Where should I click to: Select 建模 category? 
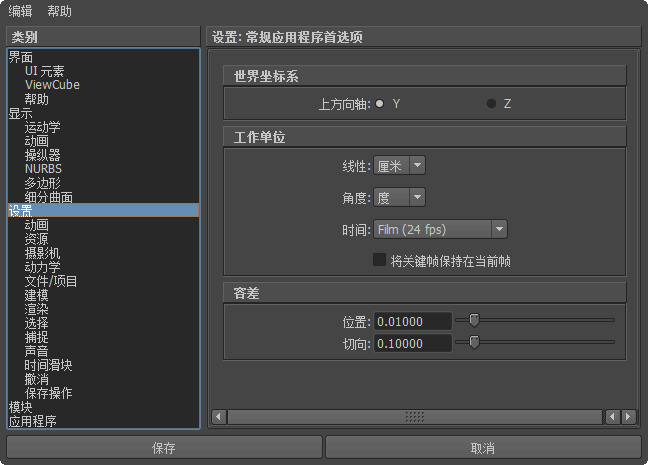[x=103, y=295]
